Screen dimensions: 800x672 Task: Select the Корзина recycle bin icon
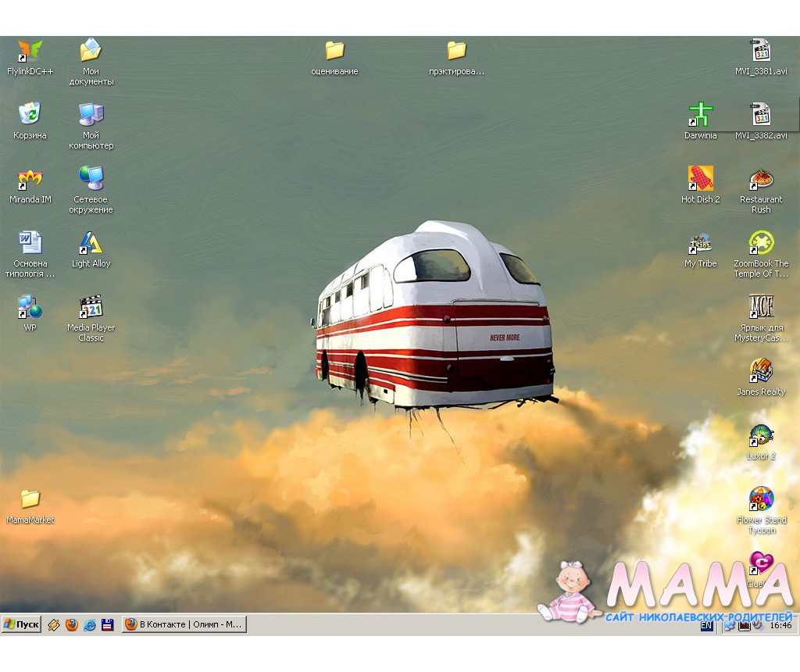pos(30,116)
